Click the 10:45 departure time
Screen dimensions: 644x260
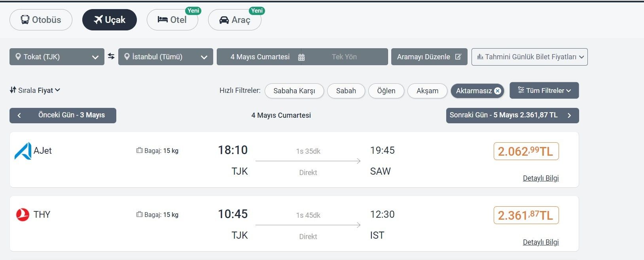point(233,214)
